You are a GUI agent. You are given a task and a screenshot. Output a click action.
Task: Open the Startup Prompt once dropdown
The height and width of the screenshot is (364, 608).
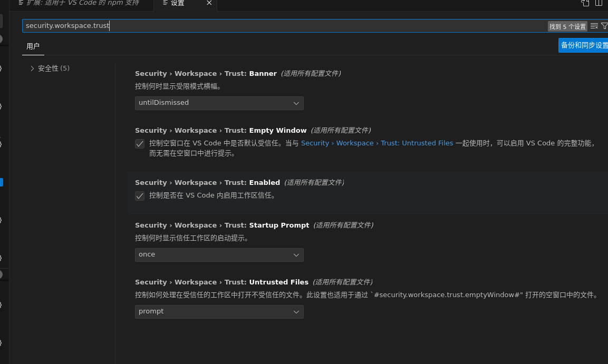click(x=219, y=255)
